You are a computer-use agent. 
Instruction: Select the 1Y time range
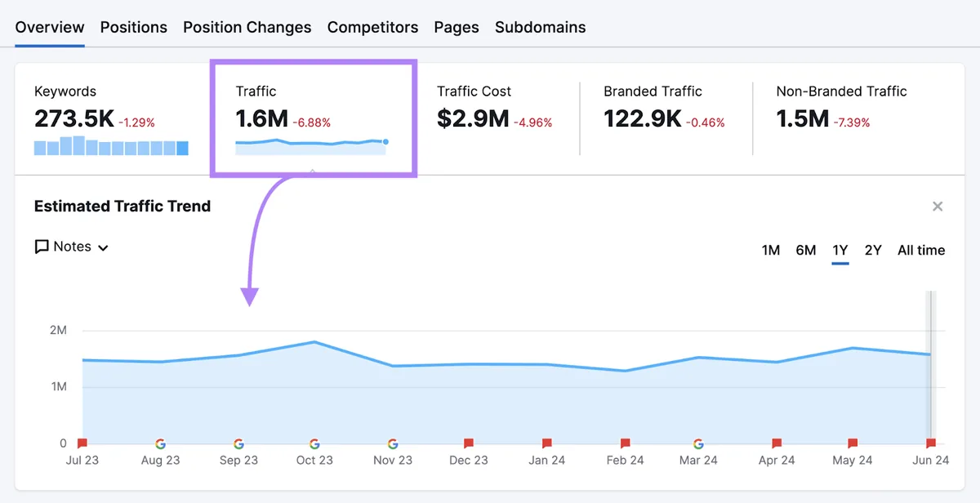840,250
